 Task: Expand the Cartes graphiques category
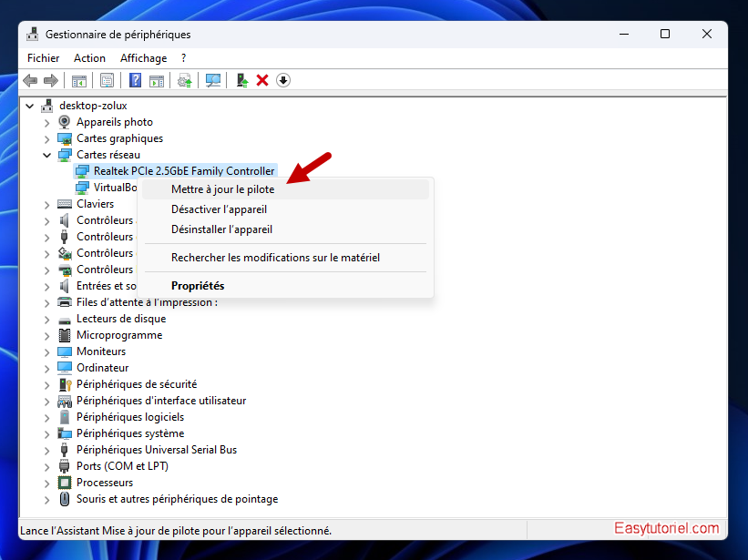[46, 139]
